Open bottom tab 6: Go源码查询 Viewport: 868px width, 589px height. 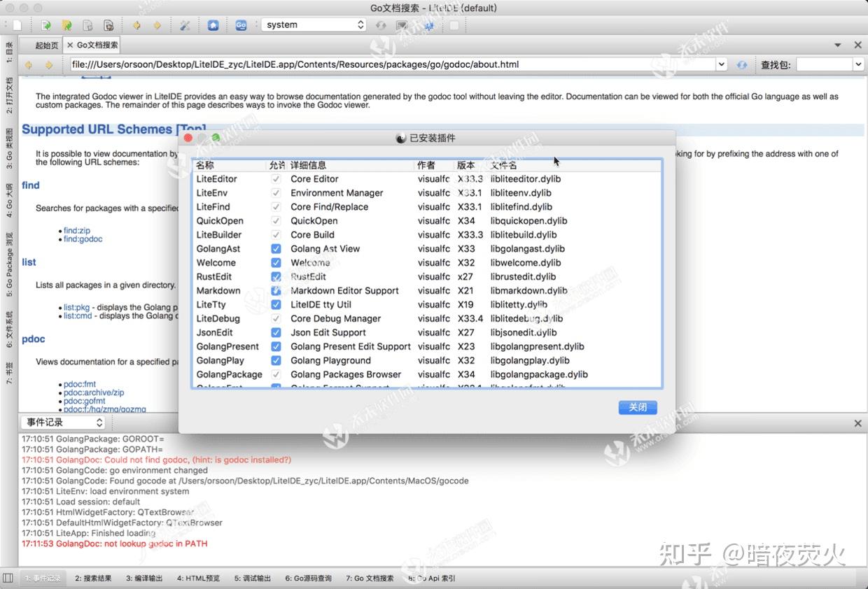coord(308,579)
